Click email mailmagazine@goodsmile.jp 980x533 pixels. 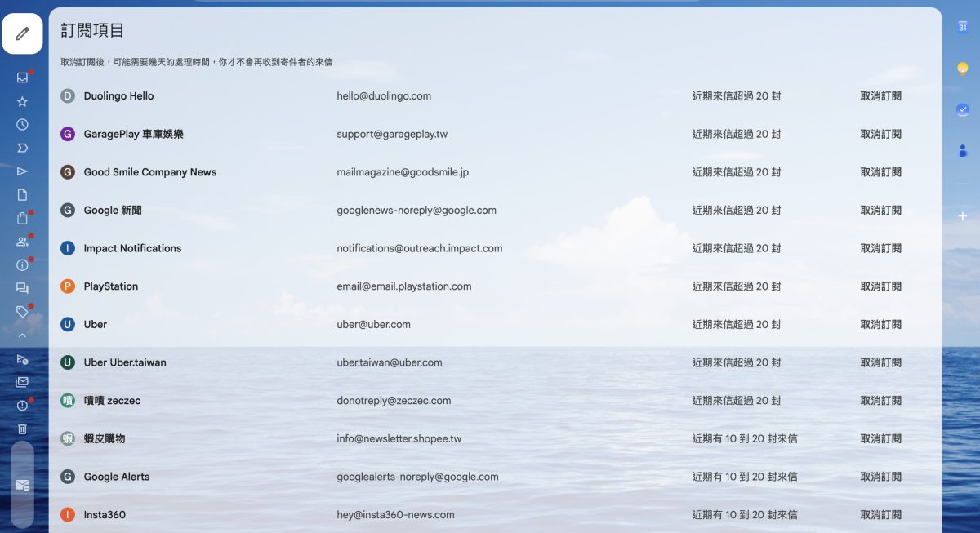click(x=403, y=172)
